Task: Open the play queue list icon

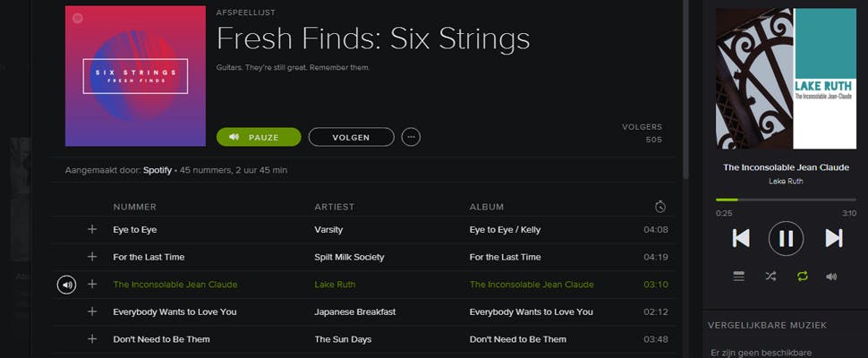Action: [739, 277]
